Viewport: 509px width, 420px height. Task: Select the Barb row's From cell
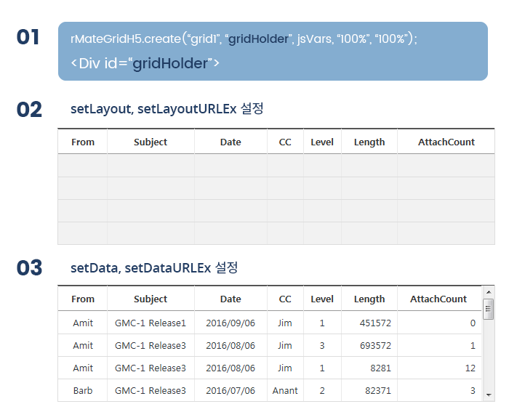pos(83,390)
